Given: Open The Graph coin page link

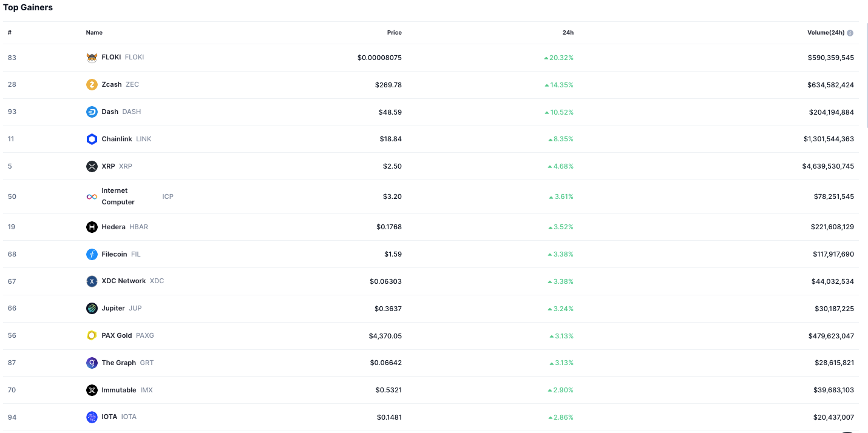Looking at the screenshot, I should [x=119, y=363].
